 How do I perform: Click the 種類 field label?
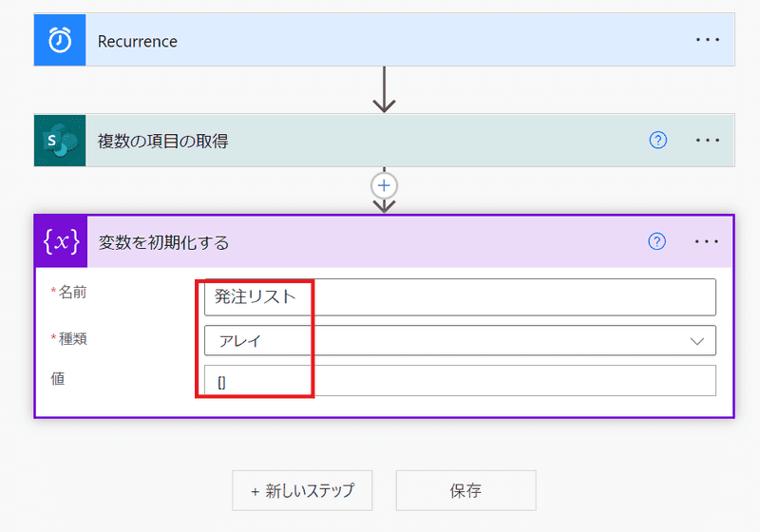click(x=72, y=338)
